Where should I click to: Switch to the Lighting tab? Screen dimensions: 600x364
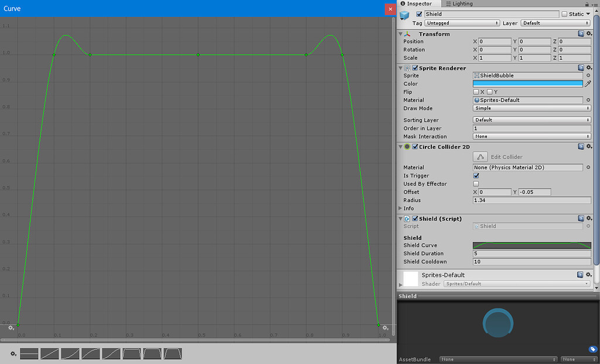click(x=459, y=4)
